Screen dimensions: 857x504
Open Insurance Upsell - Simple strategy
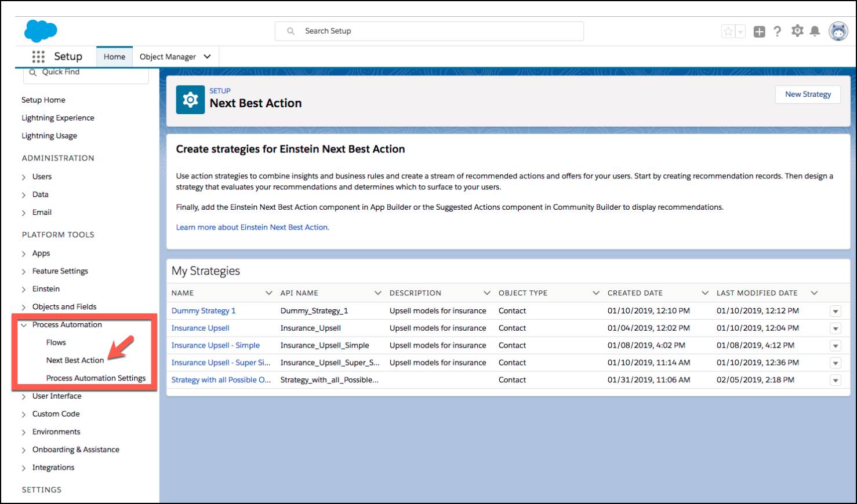click(216, 345)
